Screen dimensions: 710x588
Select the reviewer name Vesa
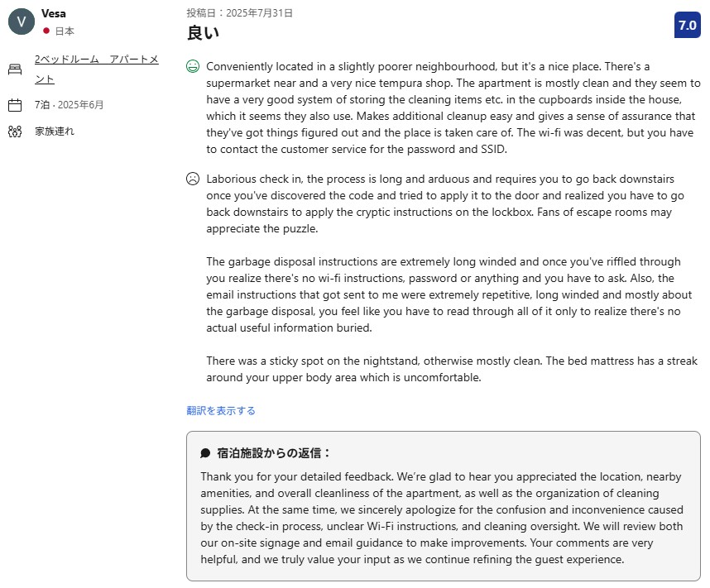(54, 13)
